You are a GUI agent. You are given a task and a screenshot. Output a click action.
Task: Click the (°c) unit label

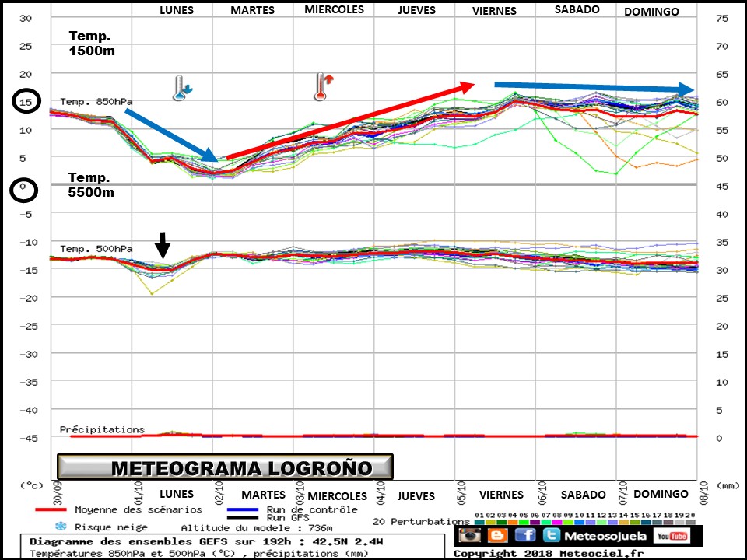32,485
